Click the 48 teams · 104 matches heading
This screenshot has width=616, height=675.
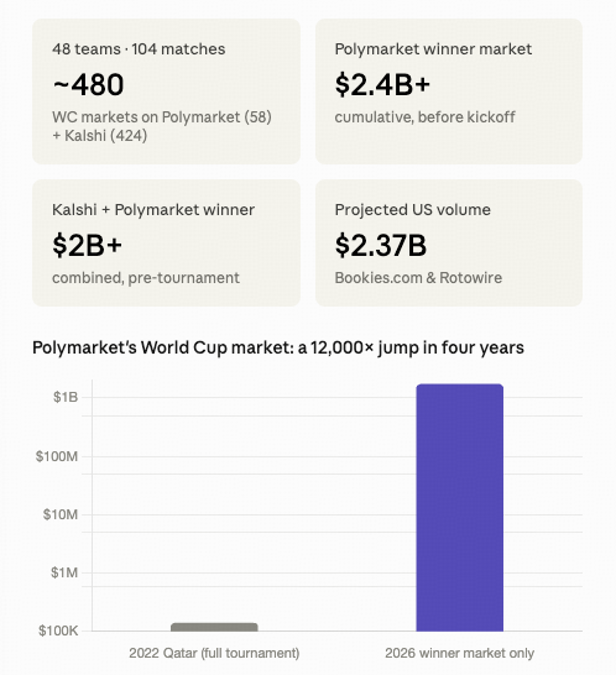coord(138,49)
